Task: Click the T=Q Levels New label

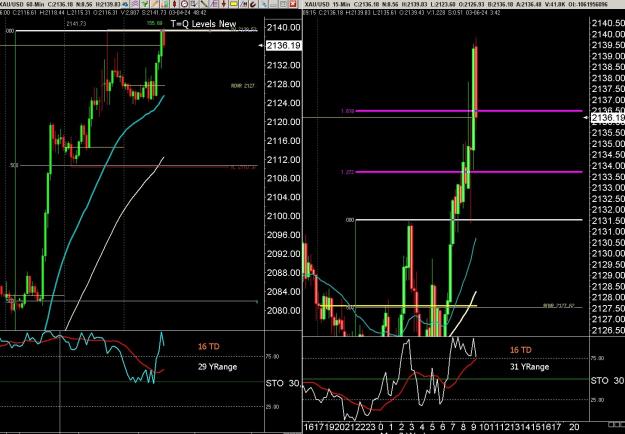Action: point(203,24)
